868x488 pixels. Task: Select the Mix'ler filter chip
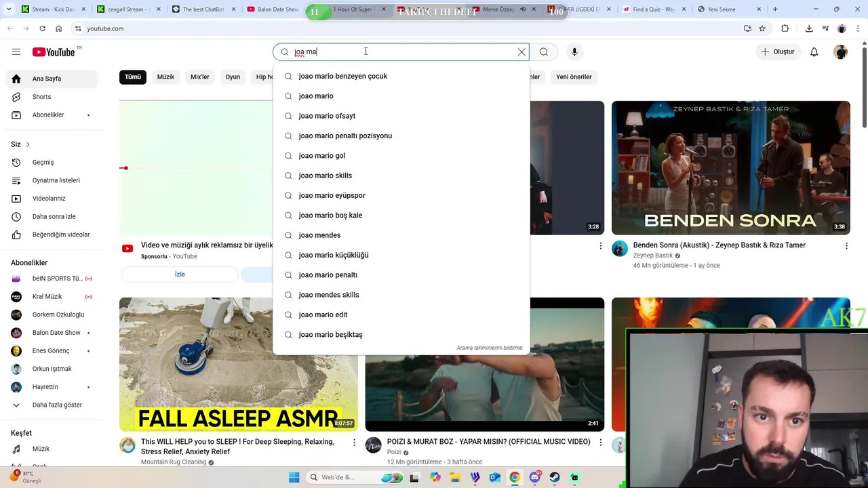coord(200,77)
